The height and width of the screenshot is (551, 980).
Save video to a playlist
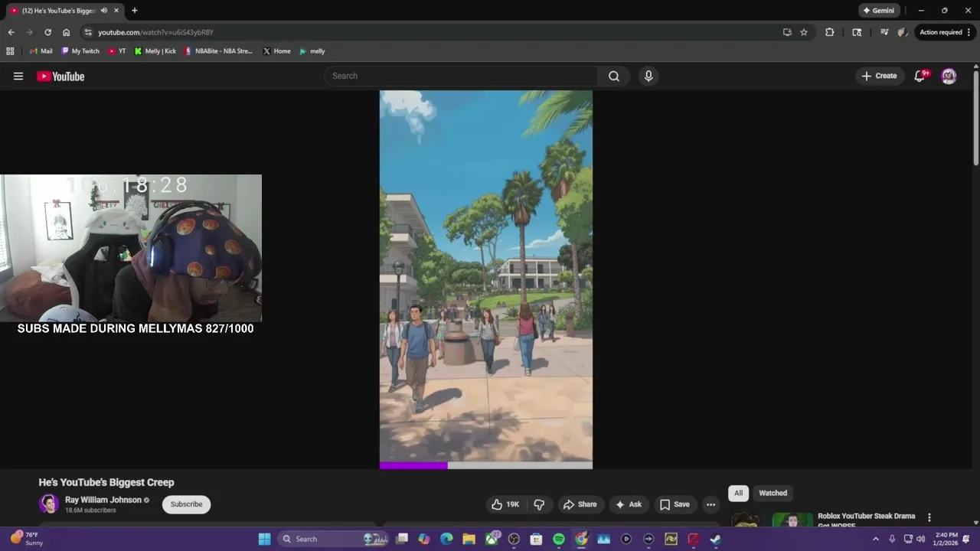675,504
